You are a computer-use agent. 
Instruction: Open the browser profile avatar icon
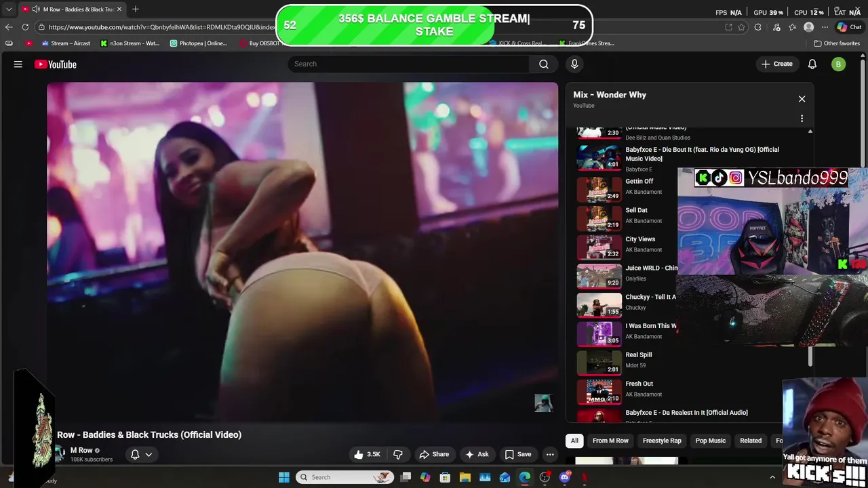click(x=808, y=27)
